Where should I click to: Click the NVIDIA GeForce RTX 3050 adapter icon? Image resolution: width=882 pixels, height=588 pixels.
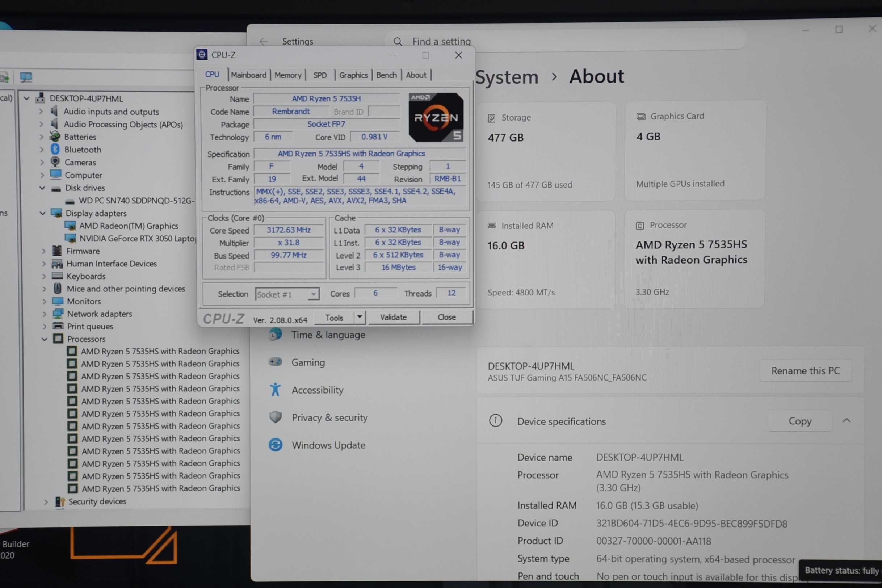(70, 238)
